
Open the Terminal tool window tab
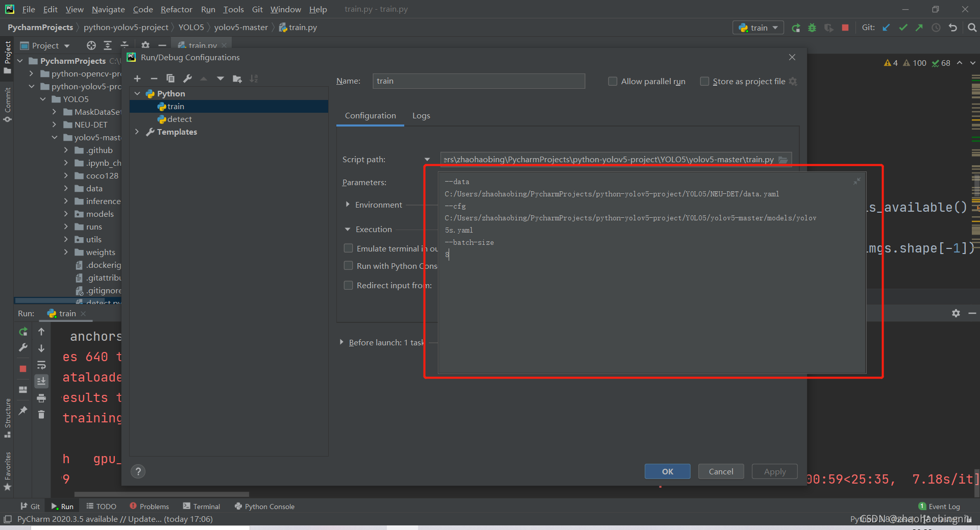pos(202,507)
